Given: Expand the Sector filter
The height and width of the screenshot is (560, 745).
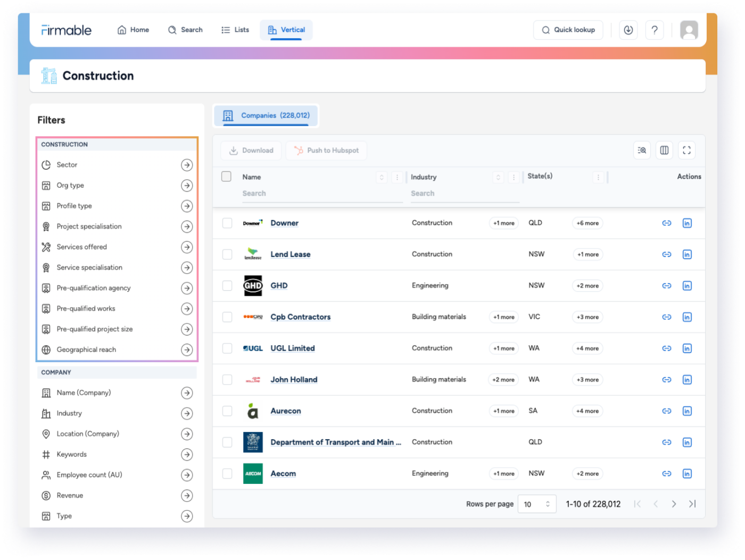Looking at the screenshot, I should [x=187, y=165].
